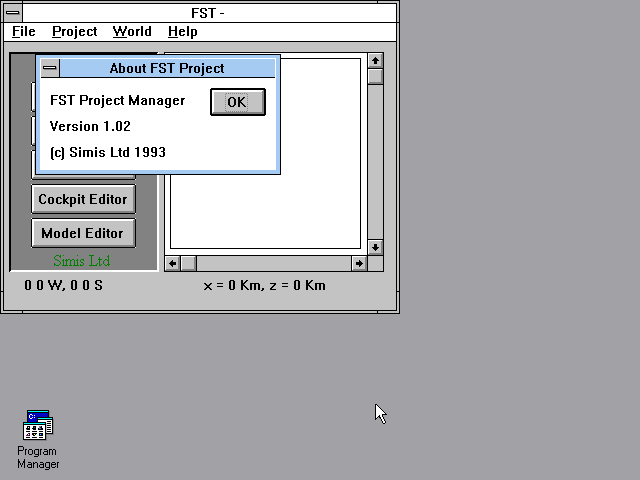Click the horizontal scrollbar thumb
The width and height of the screenshot is (640, 480).
(x=189, y=263)
